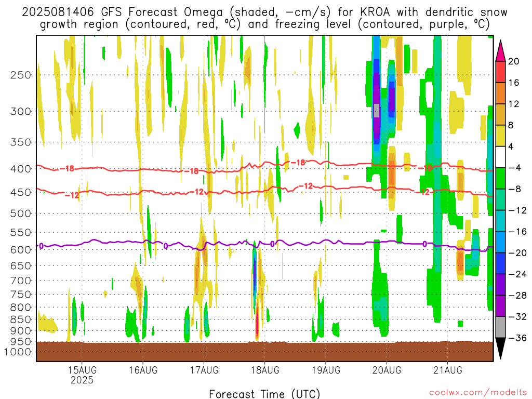Click the first -18 contour label near 15AUG
This screenshot has height=399, width=532.
(x=67, y=168)
